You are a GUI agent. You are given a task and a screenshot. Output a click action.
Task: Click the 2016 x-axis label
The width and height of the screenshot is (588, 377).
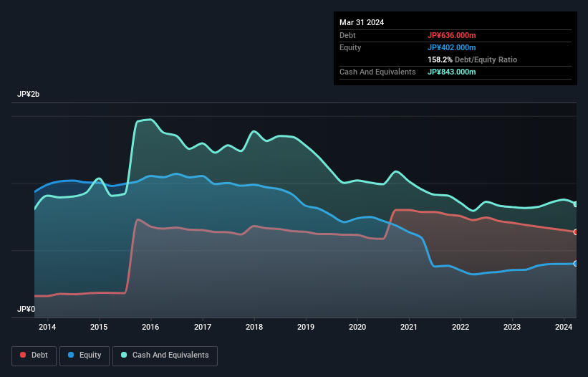(x=150, y=327)
